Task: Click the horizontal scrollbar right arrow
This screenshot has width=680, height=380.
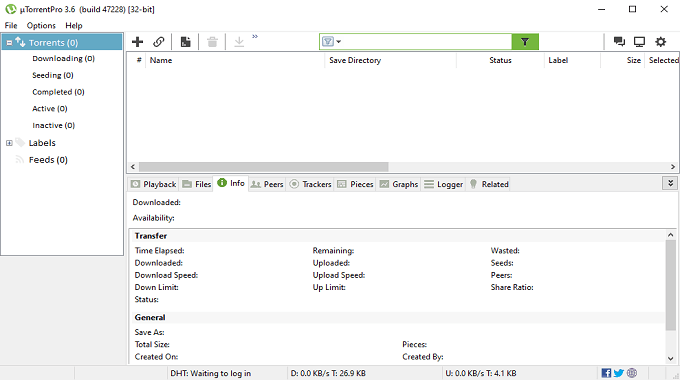Action: 673,167
